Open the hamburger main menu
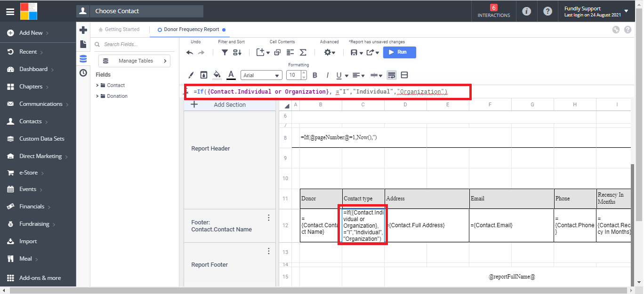Screen dimensions: 644x294 10,11
